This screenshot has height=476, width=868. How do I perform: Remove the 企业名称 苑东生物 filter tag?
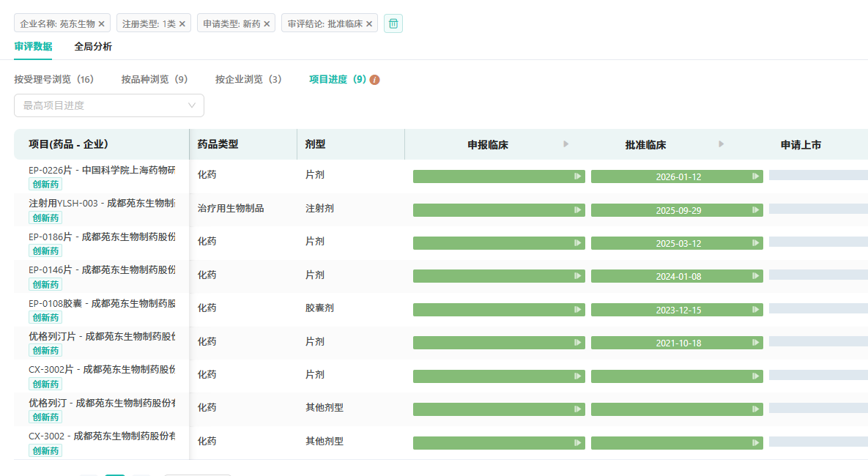click(x=102, y=24)
